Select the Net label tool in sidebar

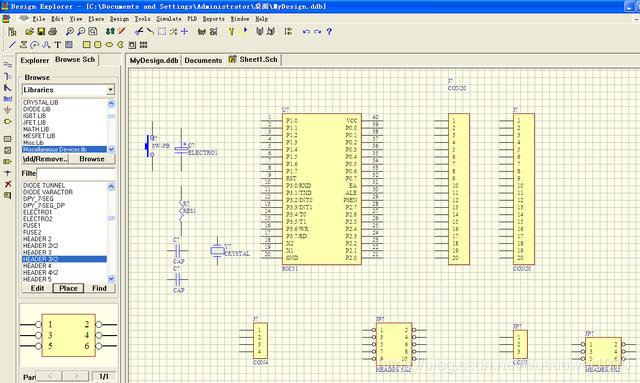coord(7,99)
